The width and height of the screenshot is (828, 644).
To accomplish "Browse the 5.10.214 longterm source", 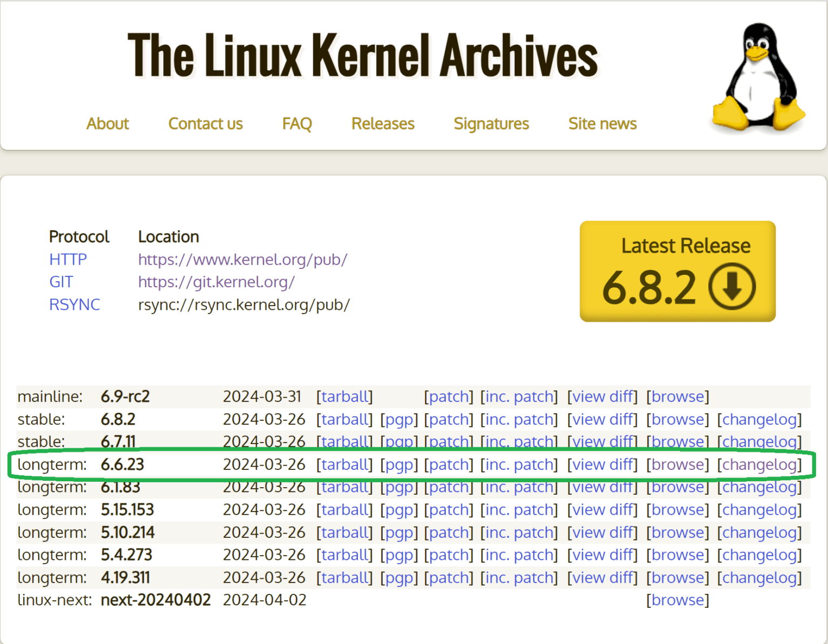I will click(x=678, y=532).
